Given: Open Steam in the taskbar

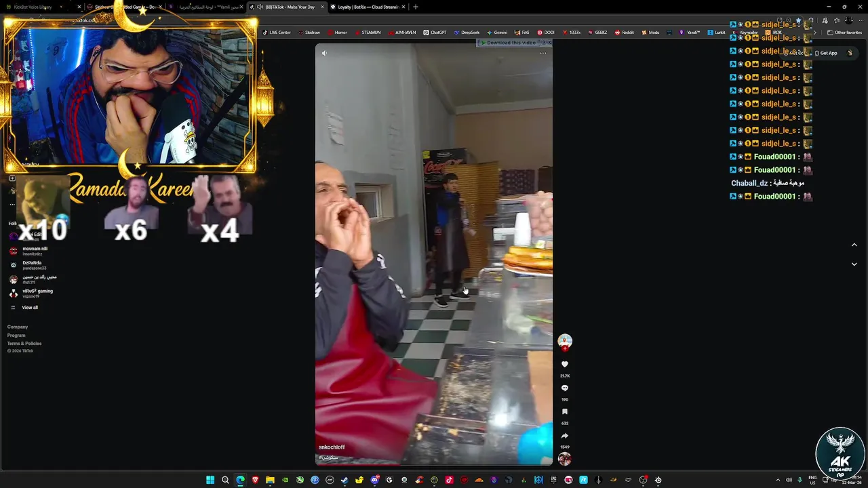Looking at the screenshot, I should pyautogui.click(x=344, y=480).
